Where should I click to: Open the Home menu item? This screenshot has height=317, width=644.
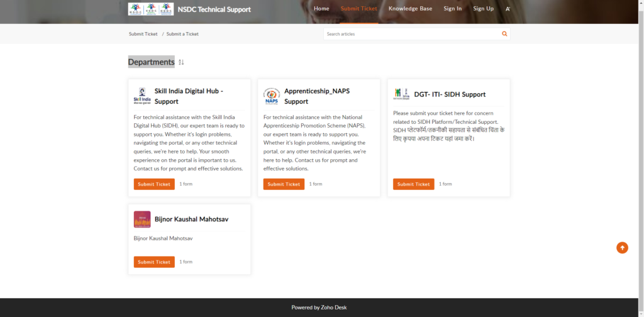click(321, 9)
